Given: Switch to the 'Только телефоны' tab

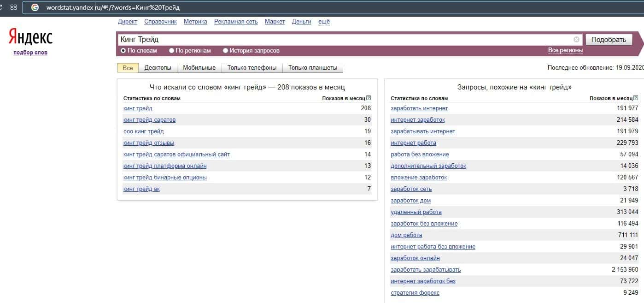Looking at the screenshot, I should click(x=252, y=68).
